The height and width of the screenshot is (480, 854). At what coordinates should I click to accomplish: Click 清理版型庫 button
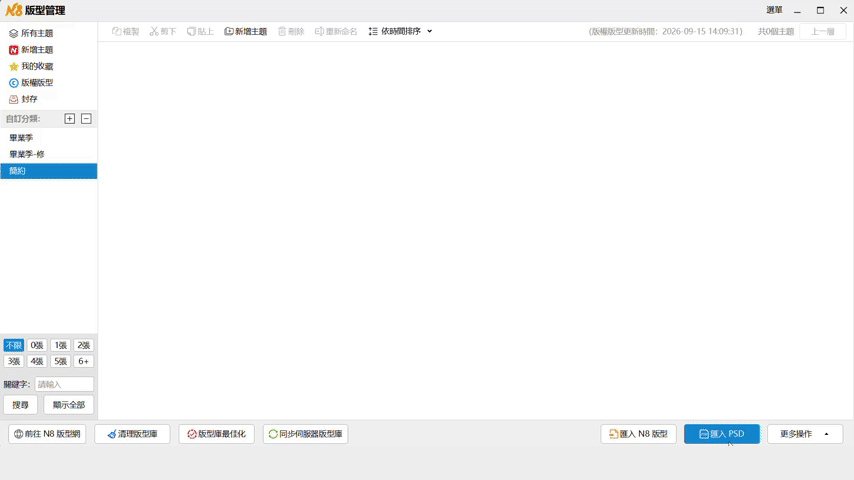click(132, 434)
